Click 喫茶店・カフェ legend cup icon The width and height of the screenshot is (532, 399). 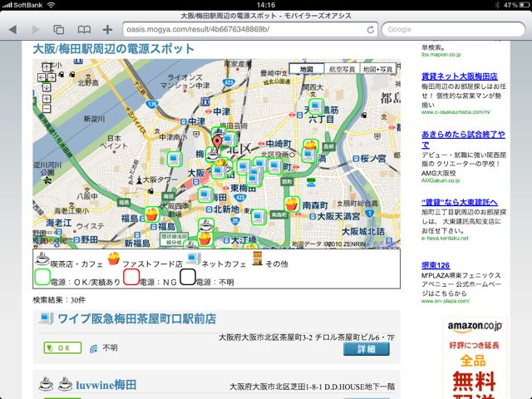coord(42,259)
